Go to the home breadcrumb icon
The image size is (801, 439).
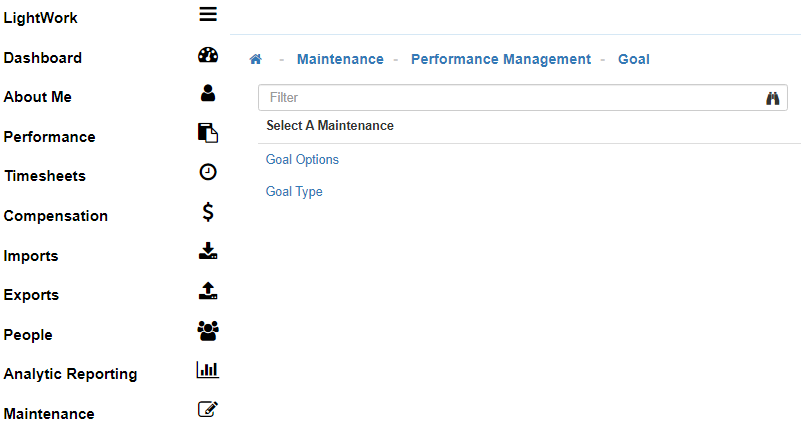[256, 59]
